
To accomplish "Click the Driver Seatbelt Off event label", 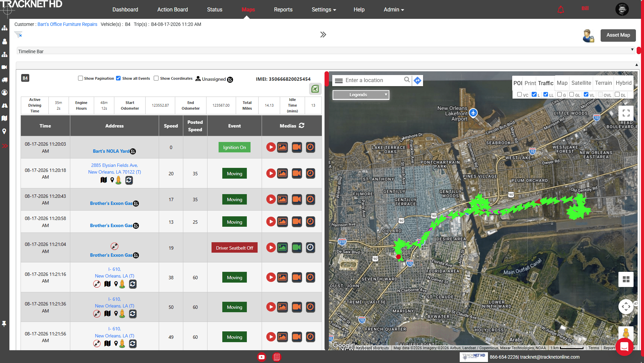I will pyautogui.click(x=234, y=248).
